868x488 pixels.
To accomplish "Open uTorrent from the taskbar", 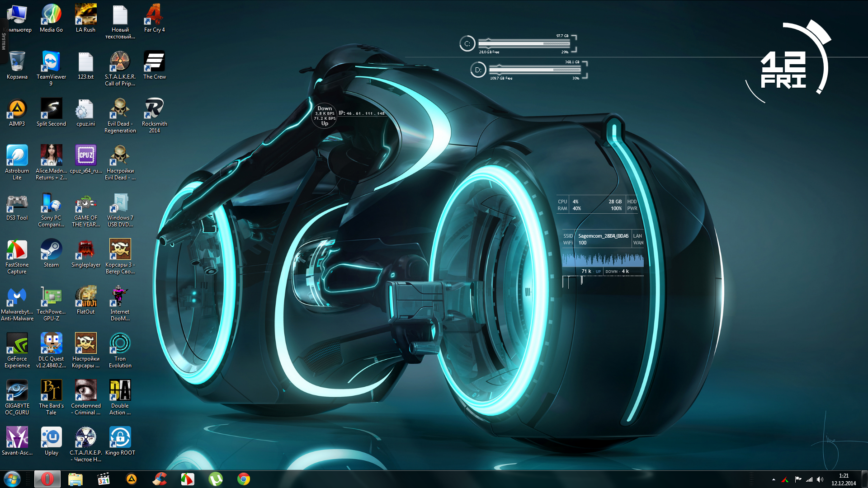I will (216, 479).
